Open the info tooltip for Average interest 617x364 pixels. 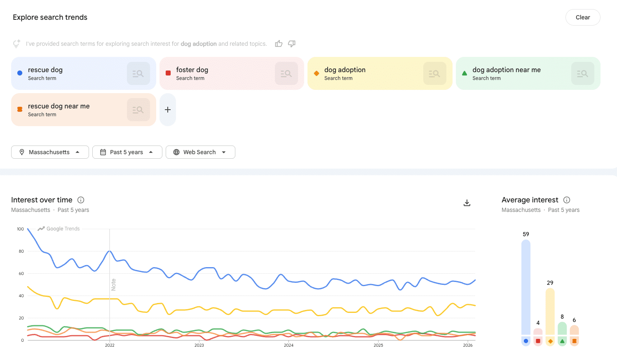tap(567, 200)
